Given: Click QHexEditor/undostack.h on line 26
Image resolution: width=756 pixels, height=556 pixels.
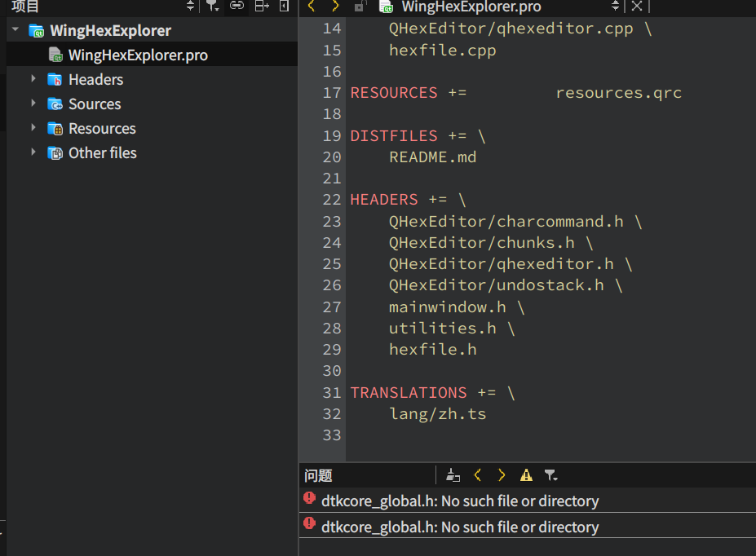Looking at the screenshot, I should point(497,285).
